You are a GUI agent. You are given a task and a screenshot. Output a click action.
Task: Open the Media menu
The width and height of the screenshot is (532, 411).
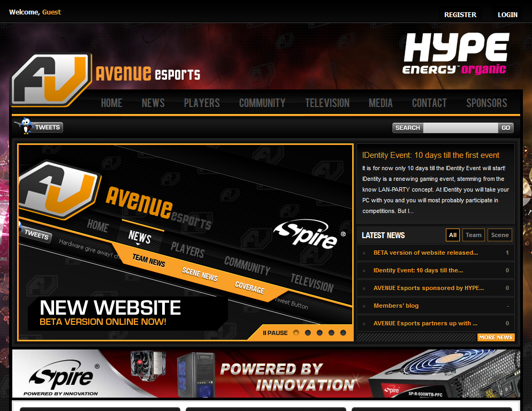pyautogui.click(x=381, y=103)
